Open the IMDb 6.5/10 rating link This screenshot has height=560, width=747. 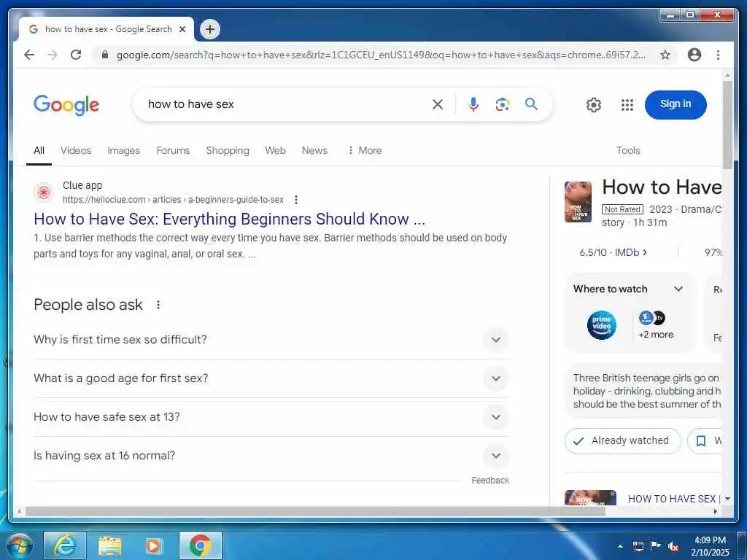[x=613, y=252]
